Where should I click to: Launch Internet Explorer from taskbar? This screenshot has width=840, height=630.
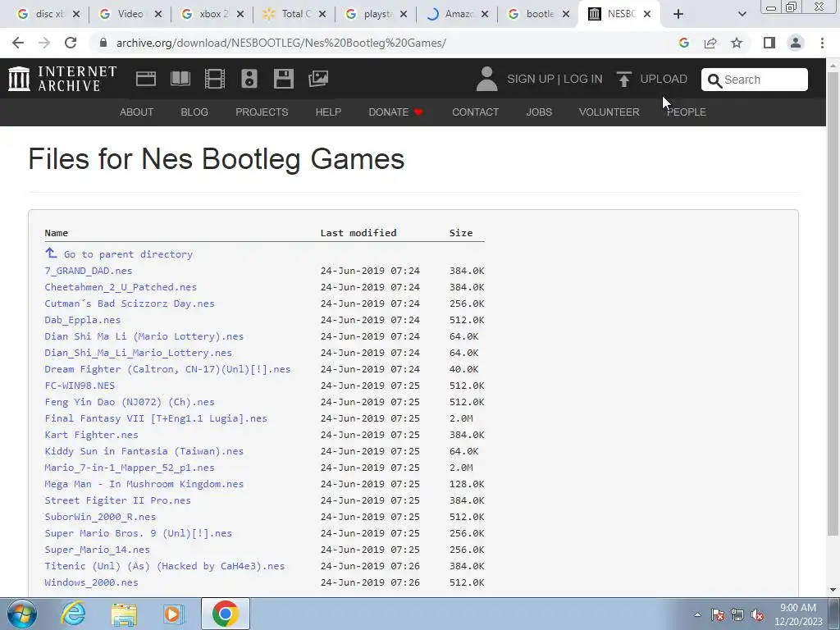73,614
